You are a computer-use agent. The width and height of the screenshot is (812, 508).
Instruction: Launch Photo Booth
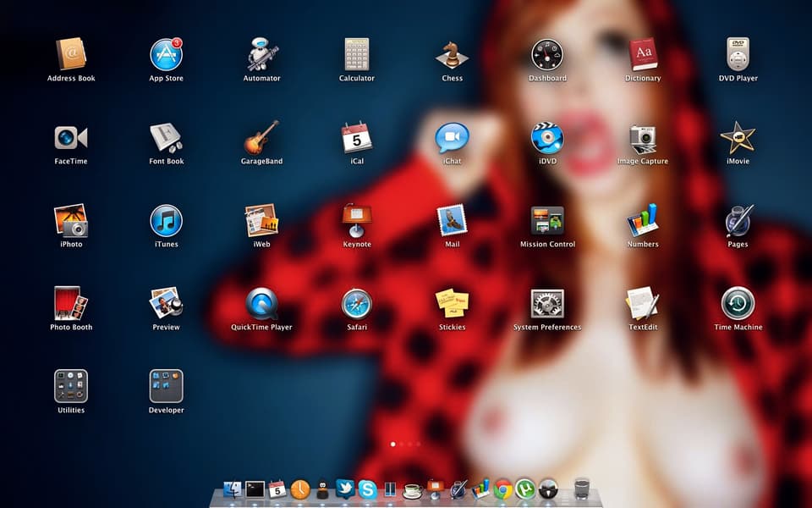[x=71, y=304]
